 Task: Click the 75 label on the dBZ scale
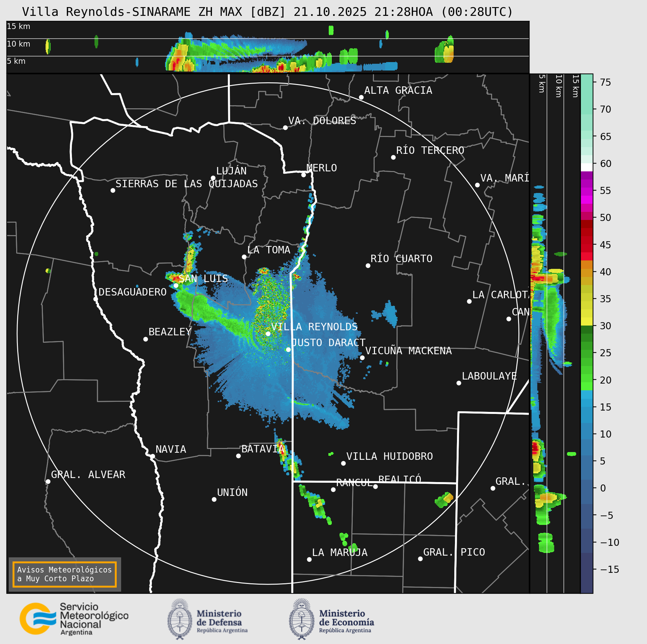(605, 82)
